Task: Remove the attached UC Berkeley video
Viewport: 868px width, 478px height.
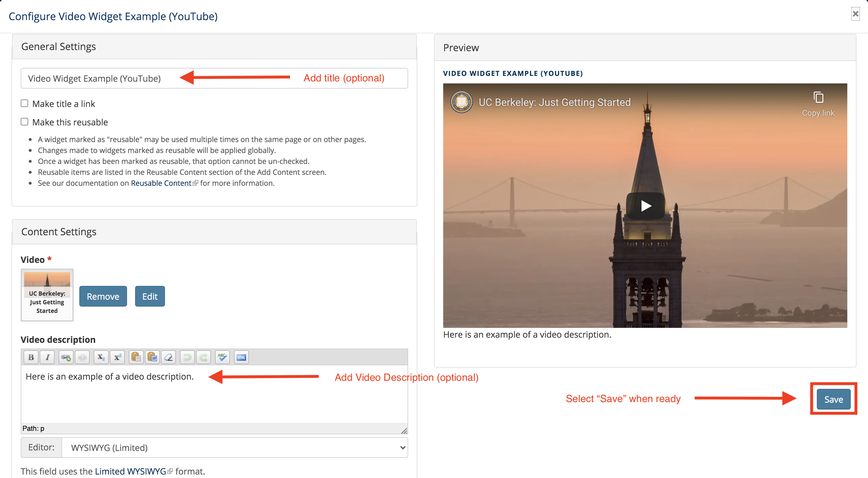Action: click(103, 296)
